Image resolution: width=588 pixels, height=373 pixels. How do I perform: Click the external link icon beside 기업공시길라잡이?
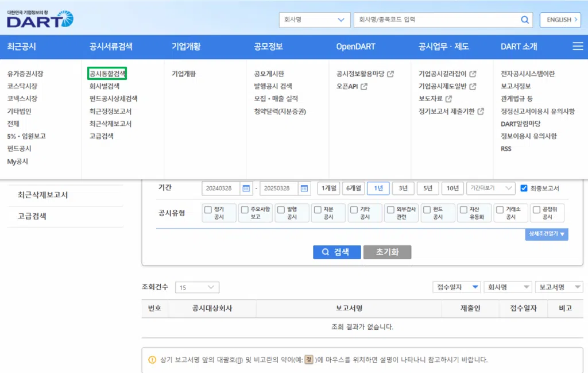473,74
